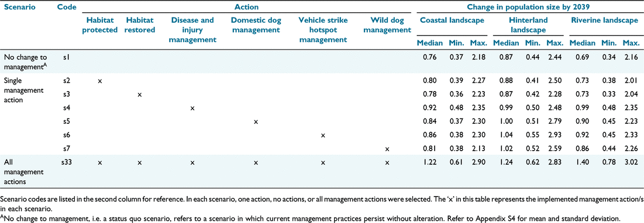This screenshot has height=223, width=644.
Task: Click the Riverine landscape header
Action: tap(605, 20)
